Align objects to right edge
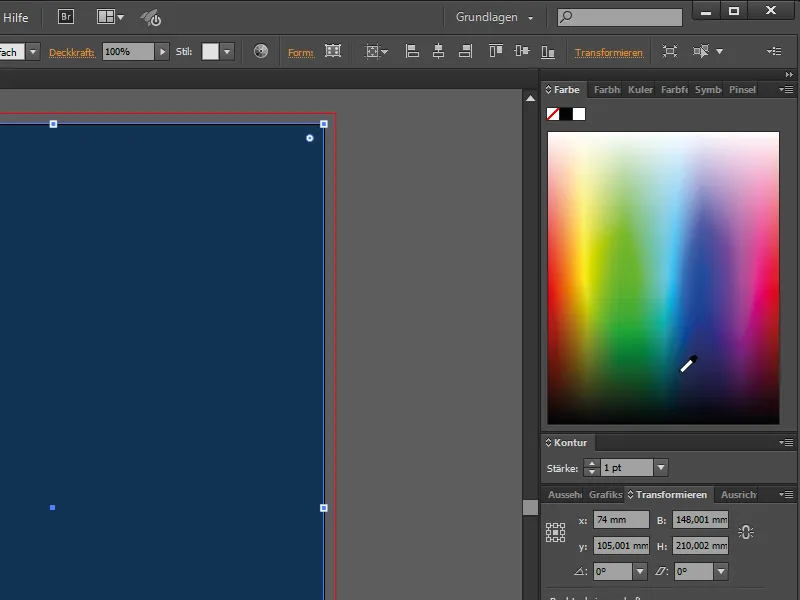This screenshot has width=800, height=600. click(x=465, y=51)
